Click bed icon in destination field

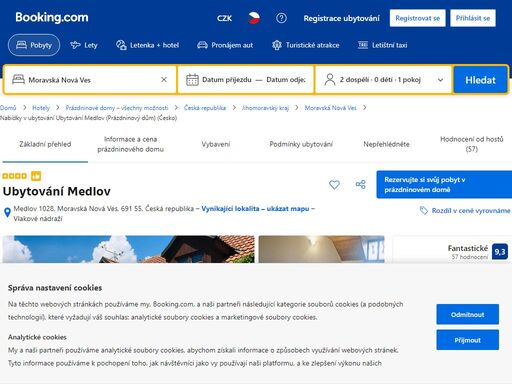(18, 79)
